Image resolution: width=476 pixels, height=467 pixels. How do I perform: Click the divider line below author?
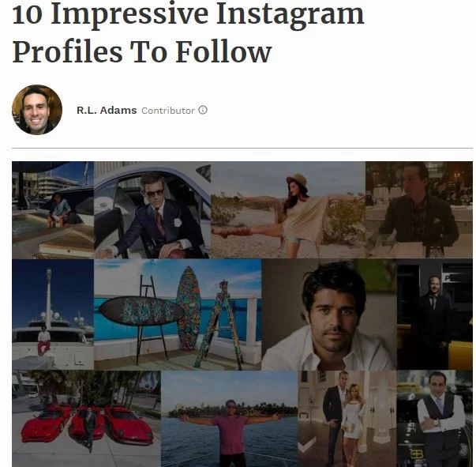pyautogui.click(x=242, y=148)
